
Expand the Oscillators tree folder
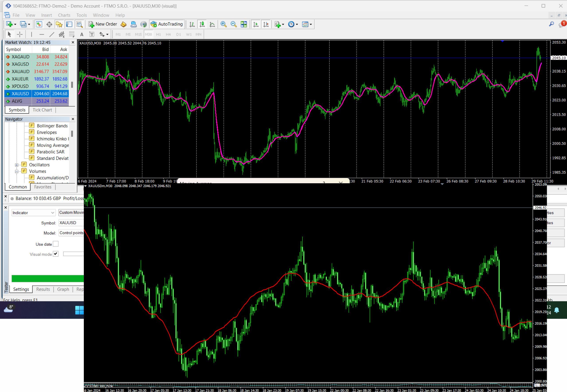tap(17, 165)
